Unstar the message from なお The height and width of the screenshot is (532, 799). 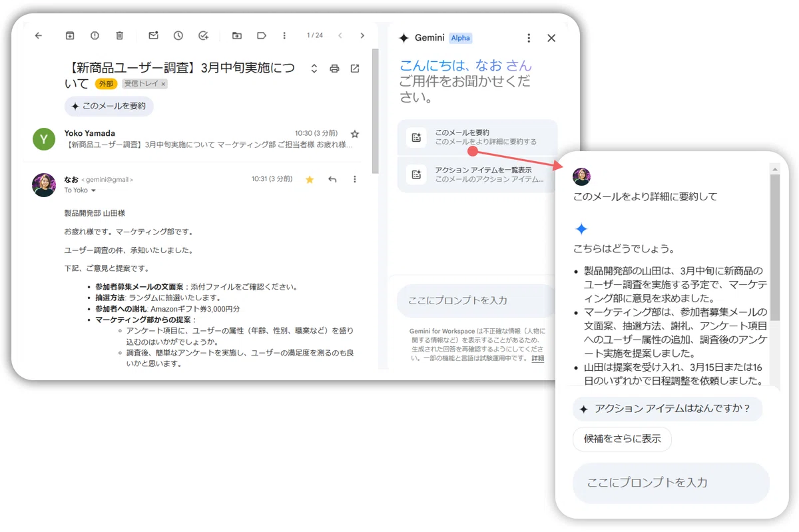point(310,179)
